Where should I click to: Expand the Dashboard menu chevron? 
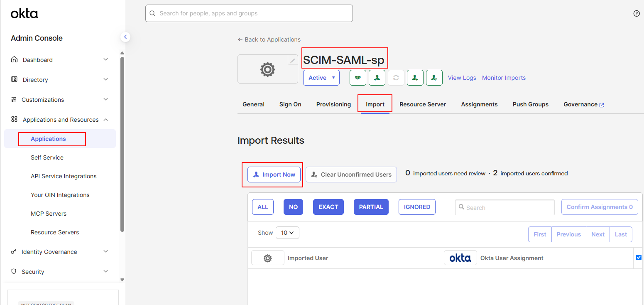105,59
